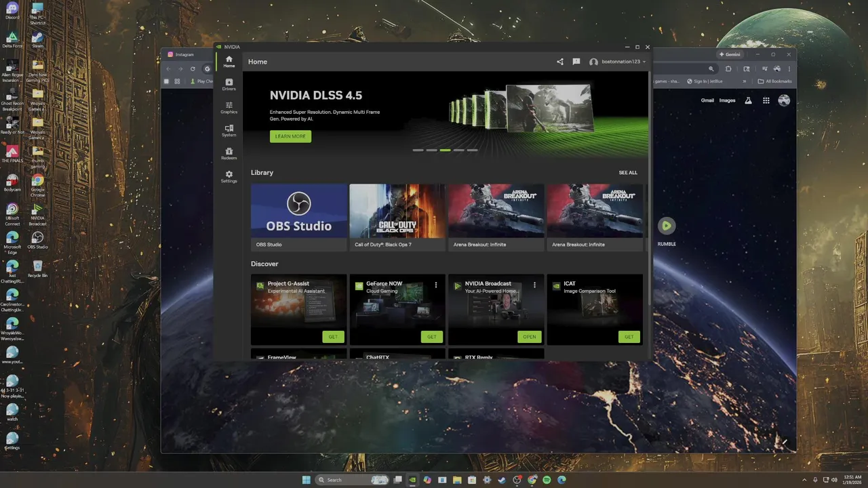The height and width of the screenshot is (488, 868).
Task: Click the share icon in NVIDIA header
Action: [560, 62]
